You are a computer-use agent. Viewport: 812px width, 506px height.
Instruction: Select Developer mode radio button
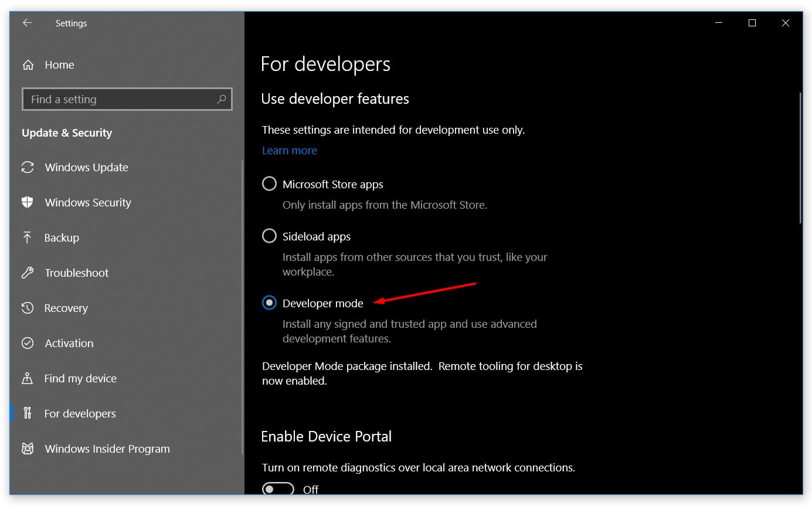(x=269, y=303)
